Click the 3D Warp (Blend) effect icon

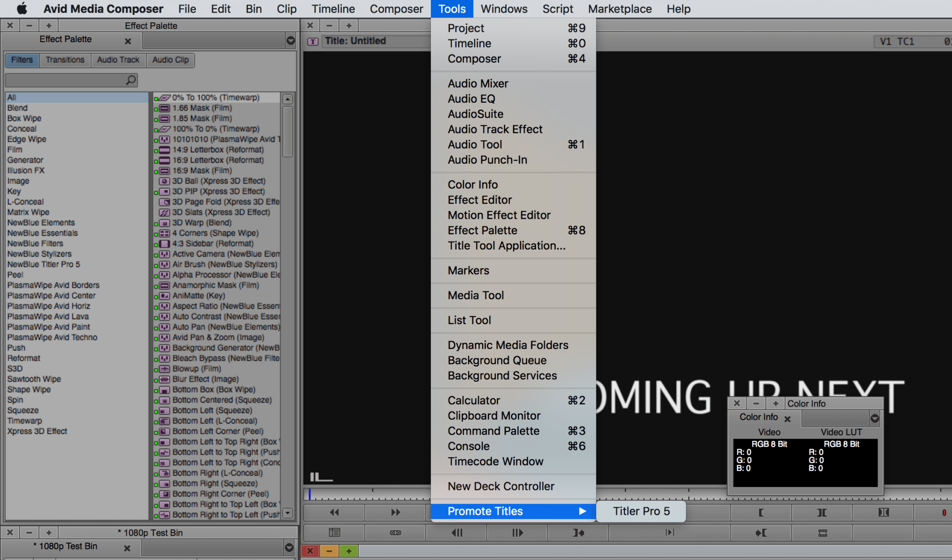[164, 223]
